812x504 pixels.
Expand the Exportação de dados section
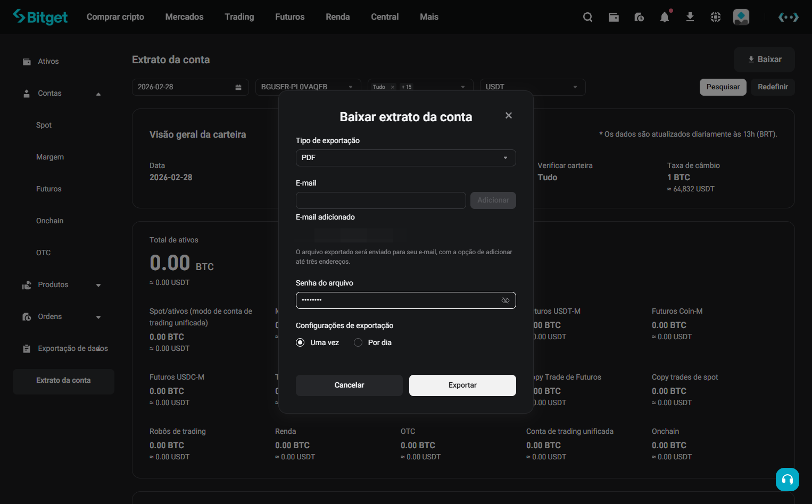98,349
